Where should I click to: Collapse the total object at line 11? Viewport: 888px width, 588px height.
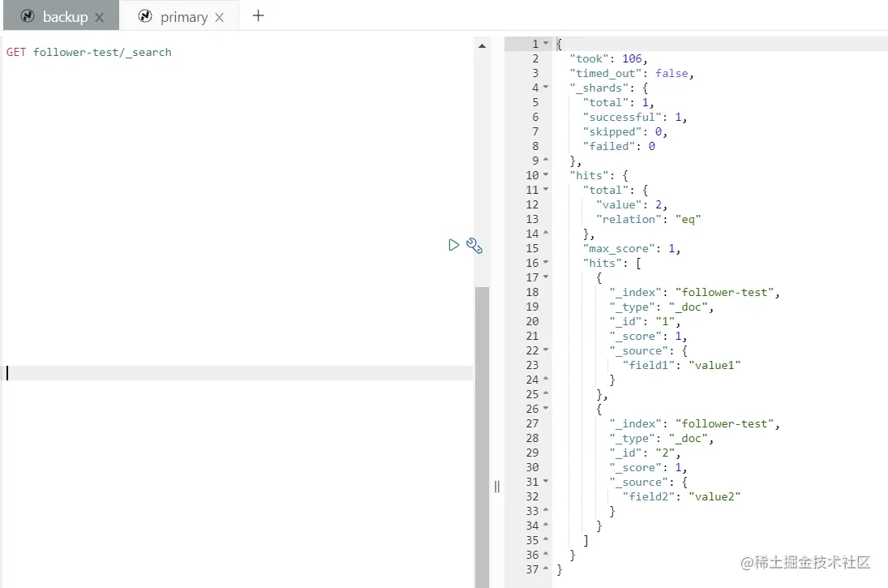pos(546,190)
